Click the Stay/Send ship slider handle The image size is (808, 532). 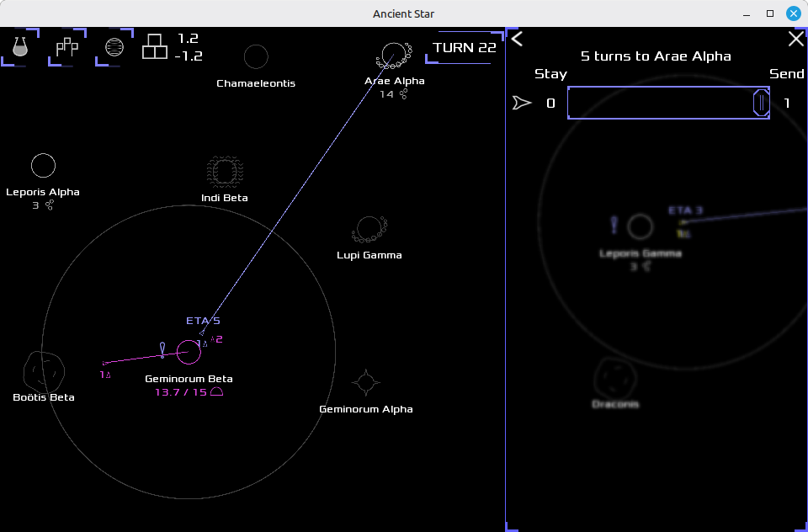[x=761, y=103]
